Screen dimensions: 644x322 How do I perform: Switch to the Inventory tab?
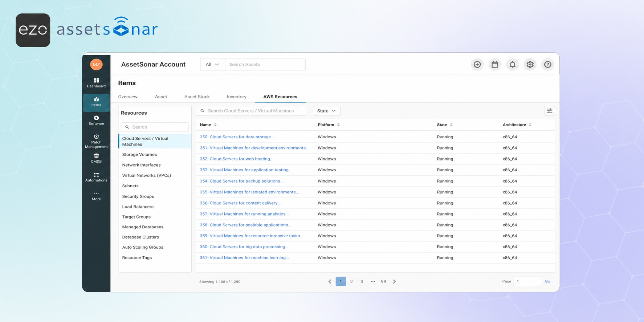tap(236, 97)
